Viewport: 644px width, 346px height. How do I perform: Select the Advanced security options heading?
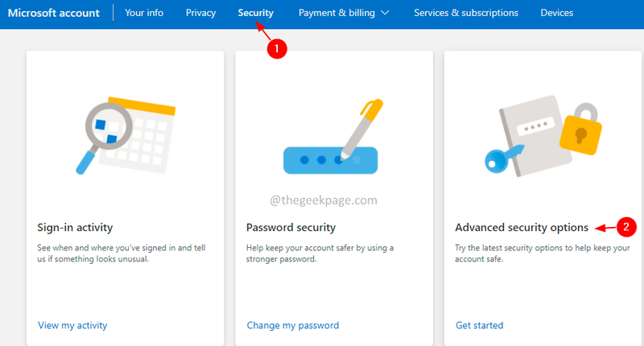522,228
